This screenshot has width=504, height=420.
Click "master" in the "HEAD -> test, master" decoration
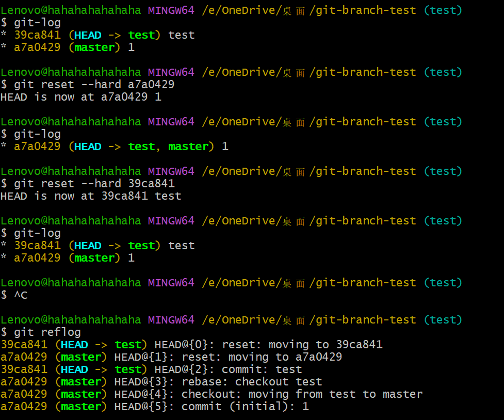188,147
